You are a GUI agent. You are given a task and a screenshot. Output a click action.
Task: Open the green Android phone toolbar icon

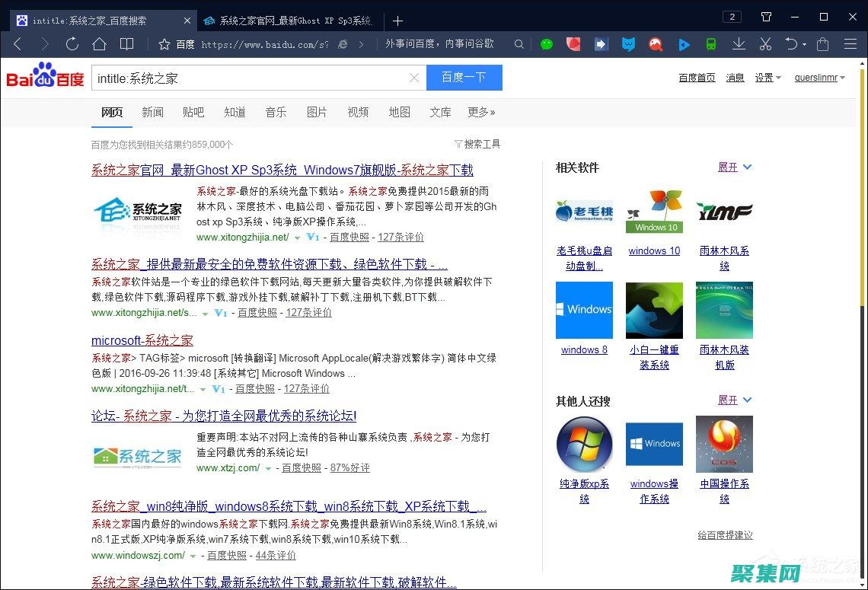(710, 44)
